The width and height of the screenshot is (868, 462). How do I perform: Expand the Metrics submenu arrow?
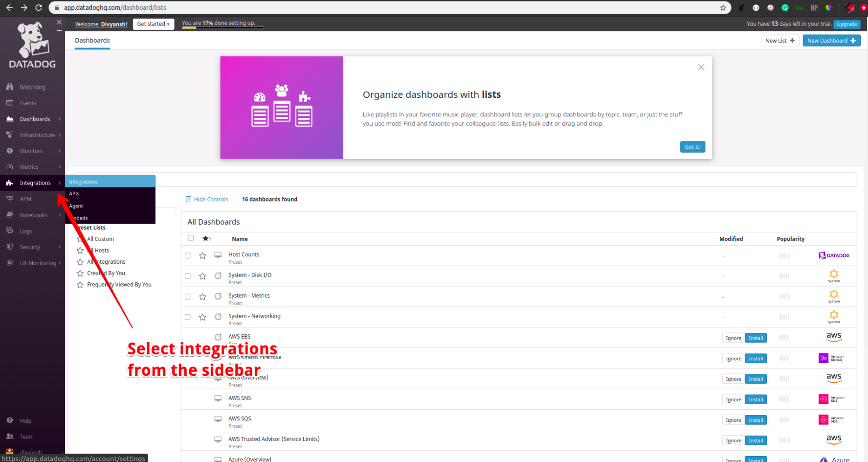pos(60,167)
